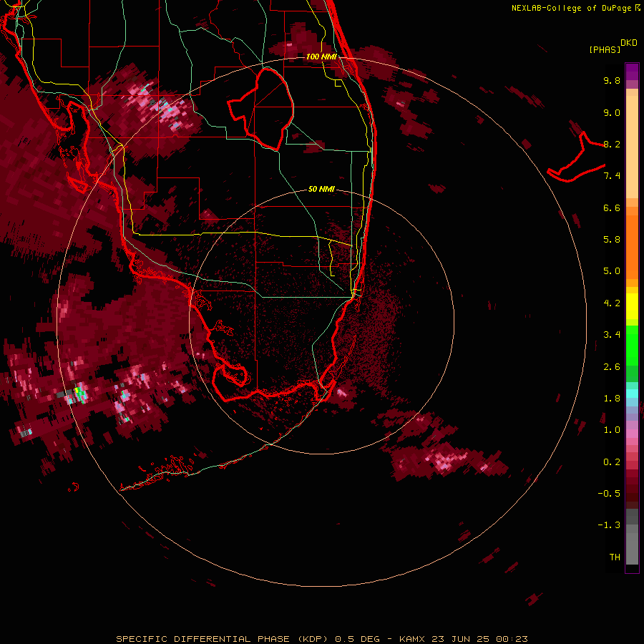Click the -0.5 value on the scale
This screenshot has width=644, height=644.
[x=609, y=494]
